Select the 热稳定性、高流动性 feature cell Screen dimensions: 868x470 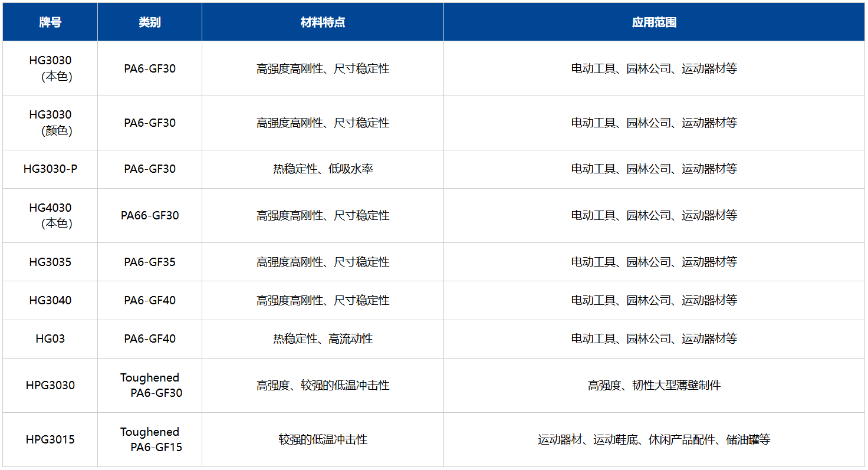click(x=323, y=338)
